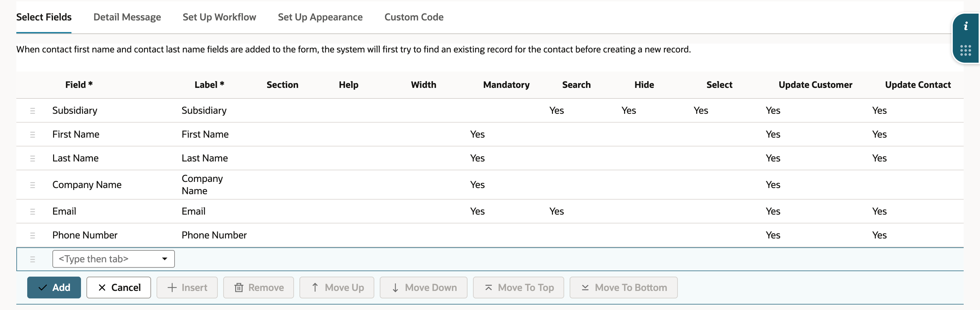The height and width of the screenshot is (310, 980).
Task: Click Last Name Mandatory Yes value
Action: coord(477,158)
